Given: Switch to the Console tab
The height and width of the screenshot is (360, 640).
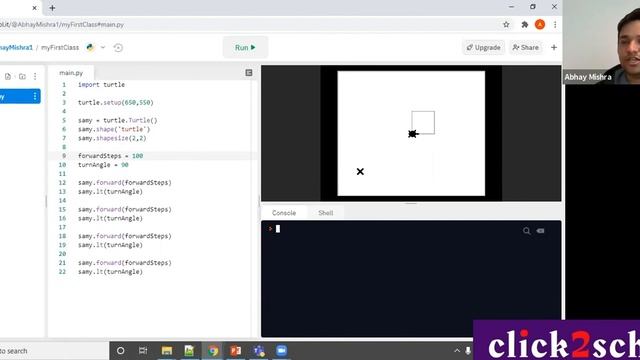Looking at the screenshot, I should tap(284, 213).
